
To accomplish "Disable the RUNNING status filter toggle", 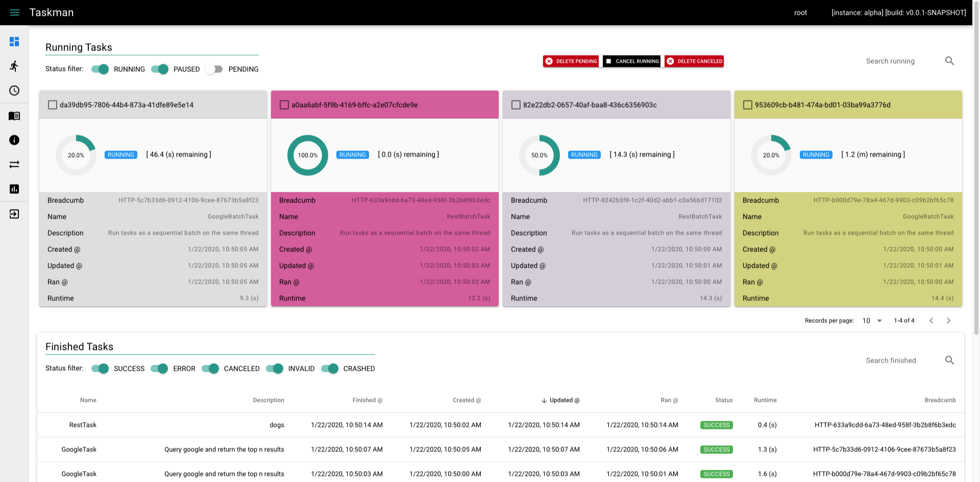I will [x=101, y=69].
